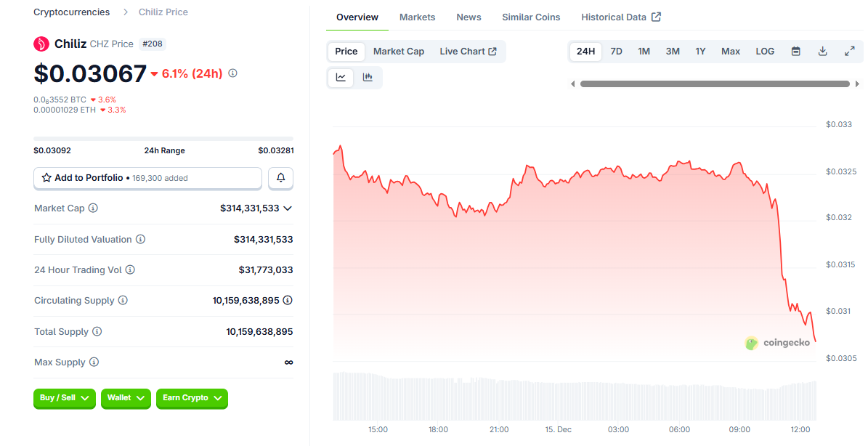
Task: Download the chart data
Action: [822, 52]
